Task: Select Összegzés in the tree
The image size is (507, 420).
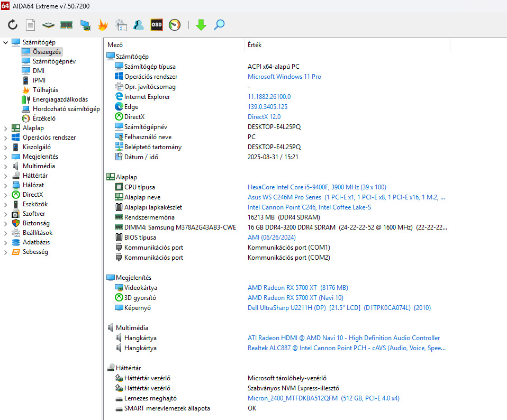Action: 47,52
